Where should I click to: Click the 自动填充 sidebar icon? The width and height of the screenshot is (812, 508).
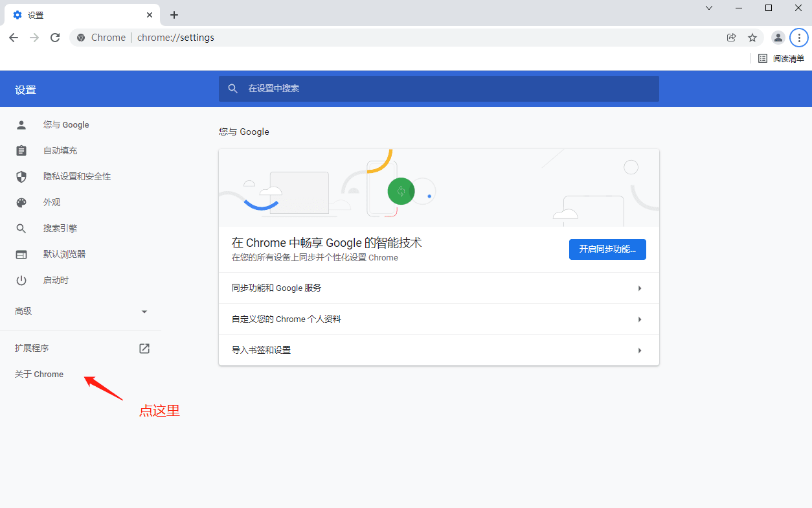21,150
